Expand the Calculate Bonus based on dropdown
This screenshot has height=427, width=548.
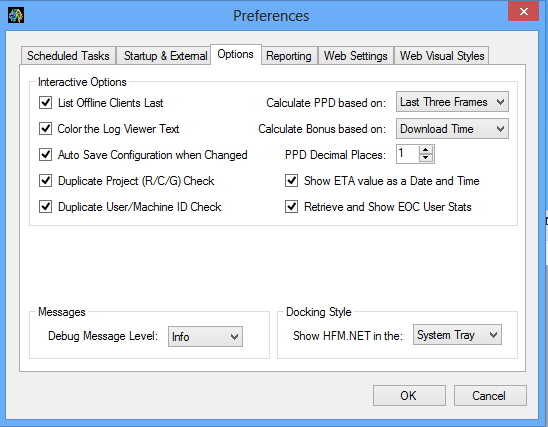(452, 129)
